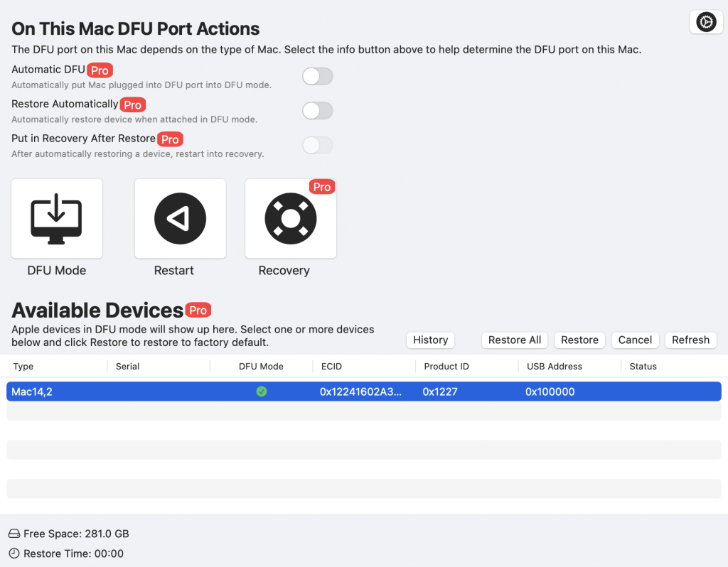Click the Status column header
The width and height of the screenshot is (728, 567).
(x=643, y=367)
